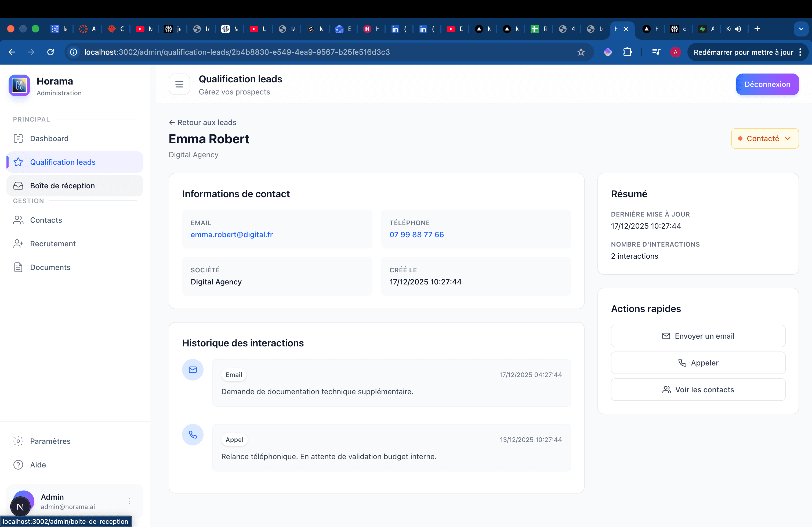Switch to the Dashboard menu item
This screenshot has height=527, width=812.
[49, 138]
